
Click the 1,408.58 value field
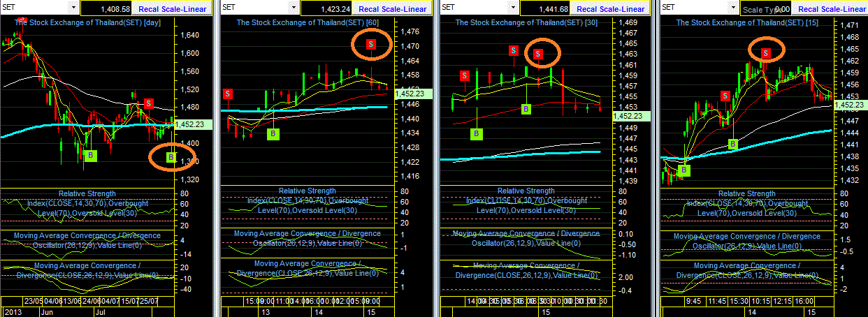click(107, 8)
